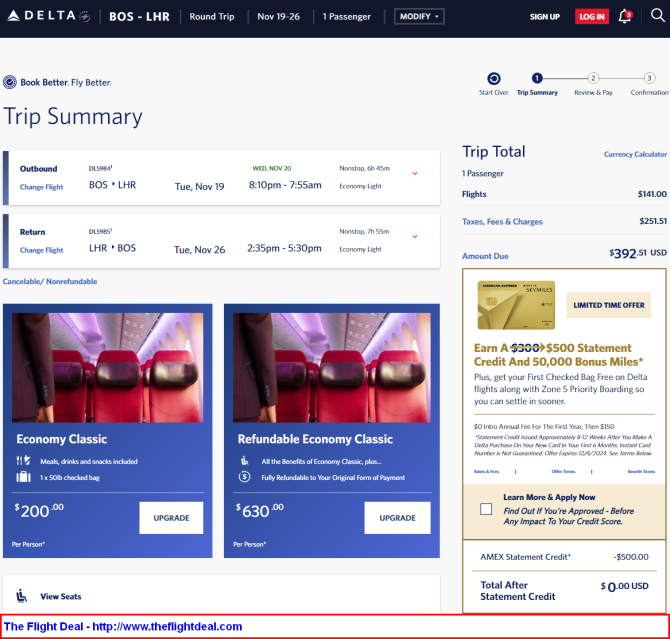This screenshot has height=639, width=670.
Task: Check the Learn More & Apply Now checkbox
Action: (x=486, y=509)
